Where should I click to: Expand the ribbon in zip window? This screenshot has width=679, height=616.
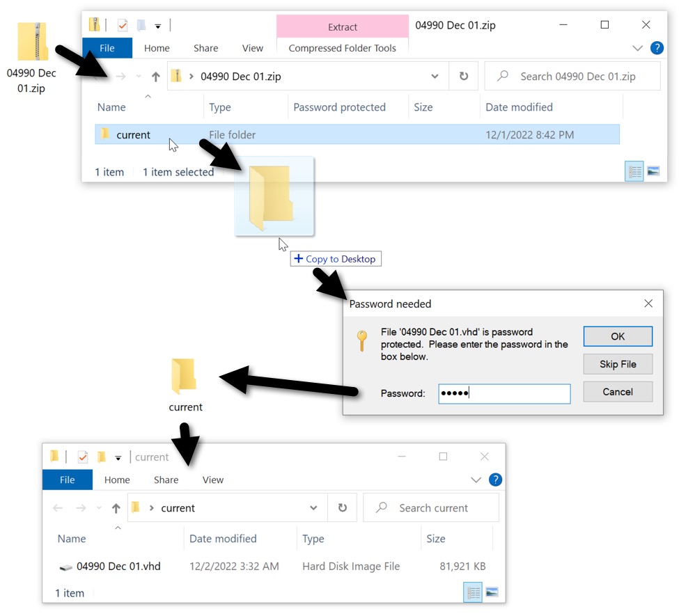(x=637, y=48)
